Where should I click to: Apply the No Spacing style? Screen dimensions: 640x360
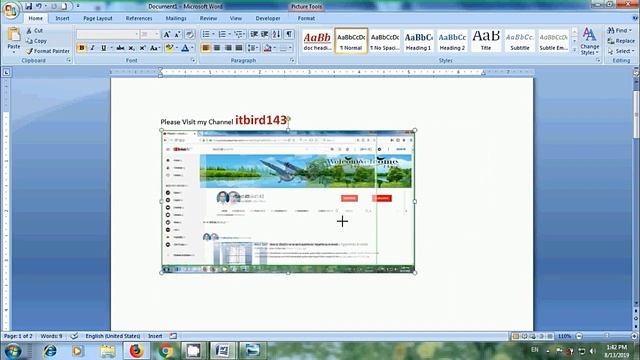385,41
